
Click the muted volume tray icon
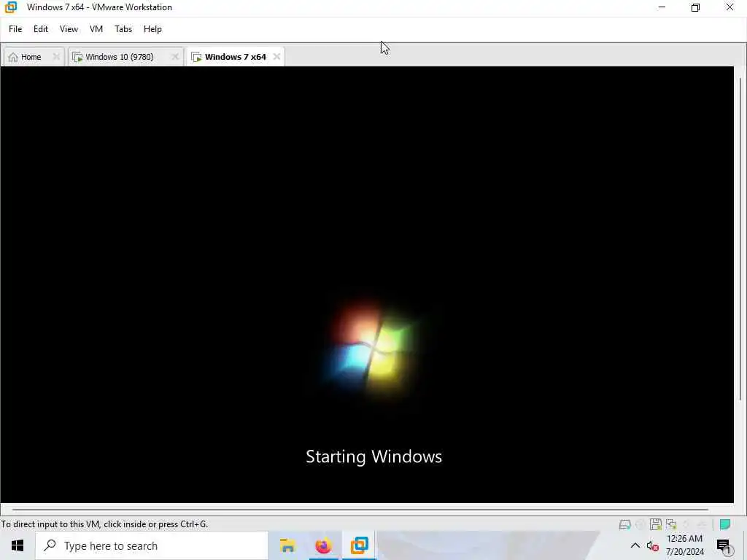(x=653, y=546)
